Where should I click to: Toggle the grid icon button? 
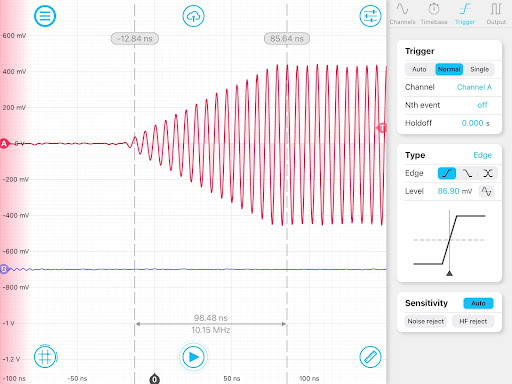click(x=45, y=357)
